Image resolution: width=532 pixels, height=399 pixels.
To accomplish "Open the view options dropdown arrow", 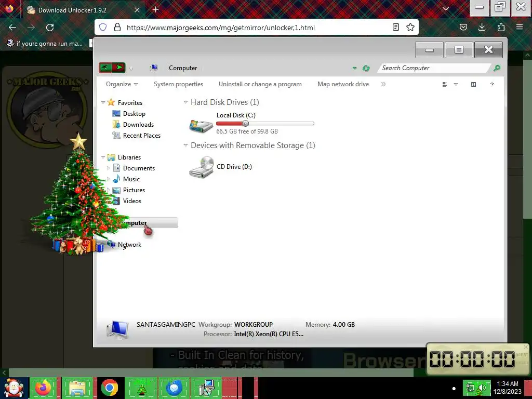I will 456,85.
